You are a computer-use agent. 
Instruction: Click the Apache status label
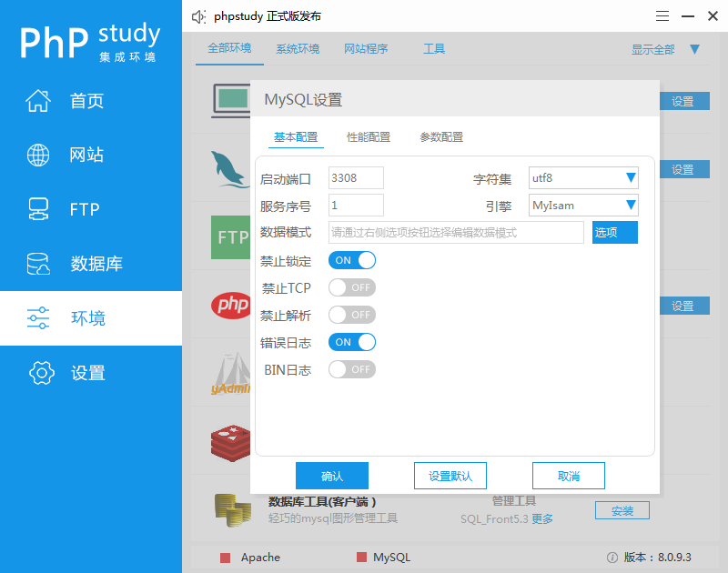(260, 558)
